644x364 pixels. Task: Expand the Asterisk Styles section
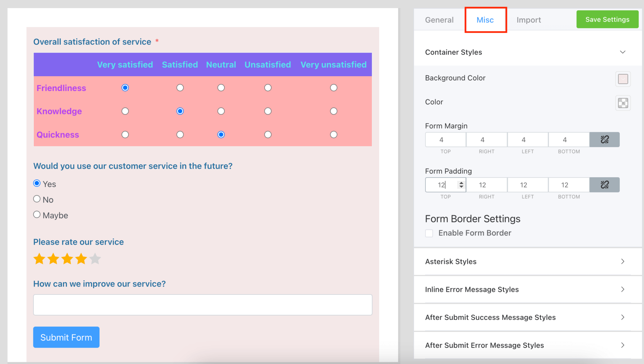[623, 261]
